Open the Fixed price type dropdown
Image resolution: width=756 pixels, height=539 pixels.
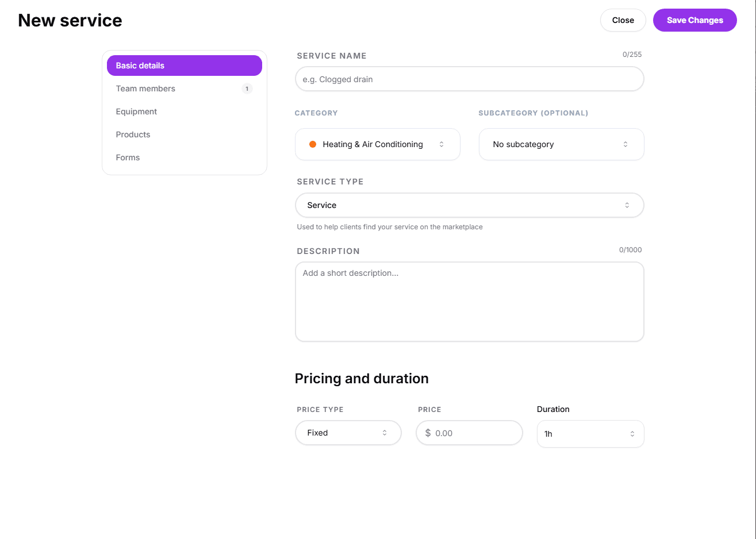(347, 433)
